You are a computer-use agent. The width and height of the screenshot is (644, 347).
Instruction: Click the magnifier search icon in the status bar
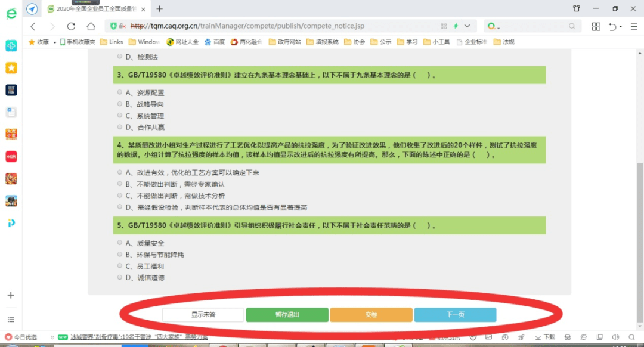632,337
